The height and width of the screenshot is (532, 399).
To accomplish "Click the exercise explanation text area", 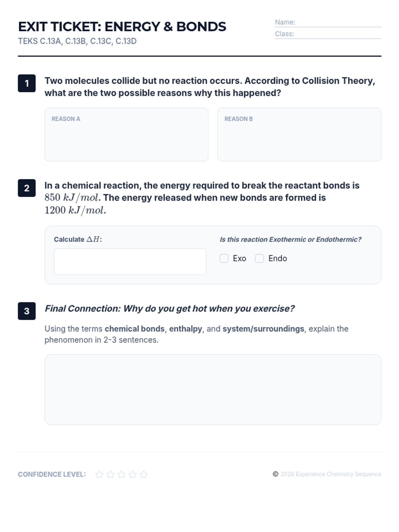I will 213,389.
